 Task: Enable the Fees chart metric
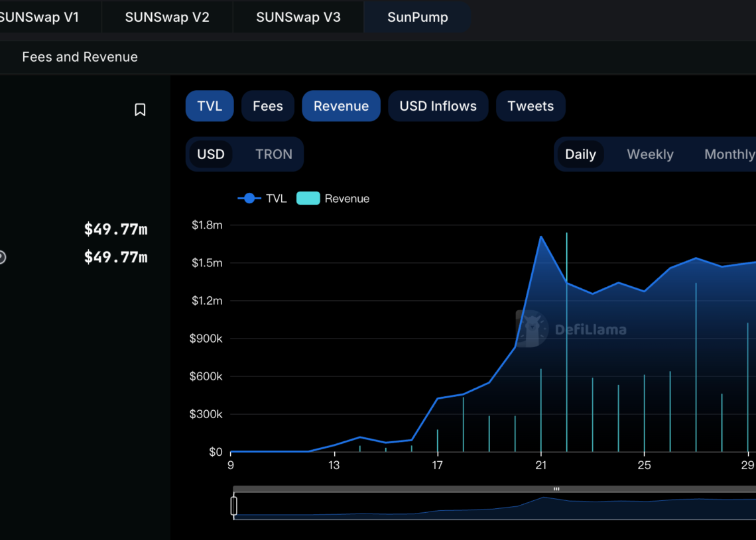pos(268,106)
